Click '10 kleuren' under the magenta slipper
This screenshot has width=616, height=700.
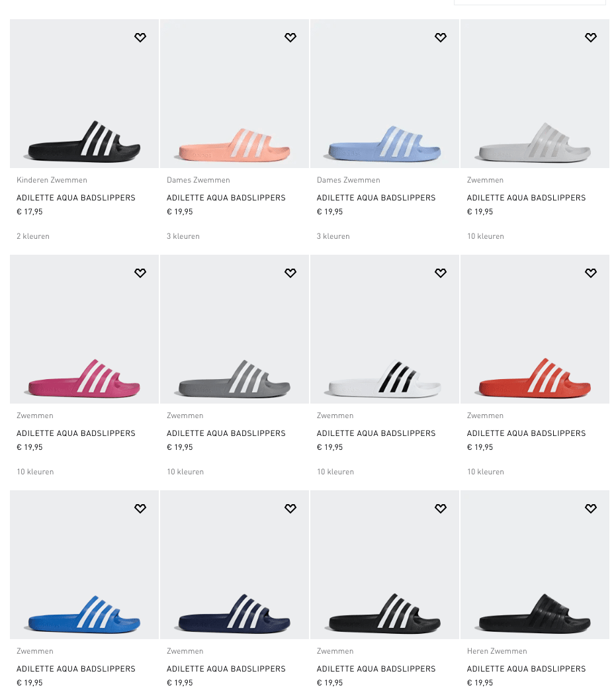tap(35, 472)
